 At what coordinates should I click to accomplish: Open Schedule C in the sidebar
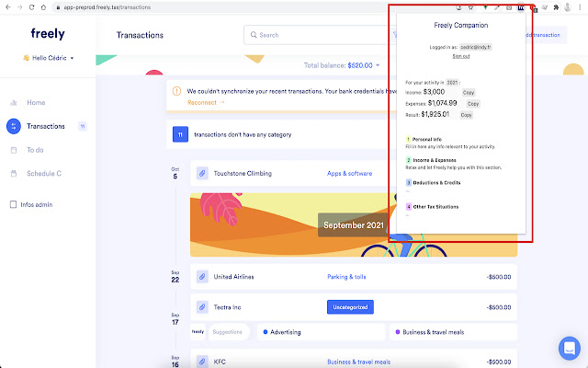coord(44,174)
